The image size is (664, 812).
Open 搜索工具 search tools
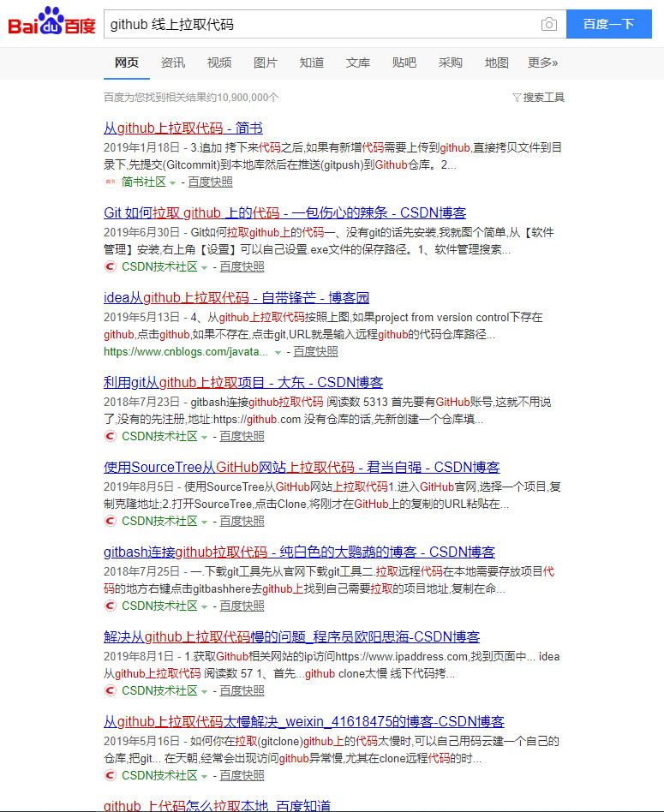[543, 98]
